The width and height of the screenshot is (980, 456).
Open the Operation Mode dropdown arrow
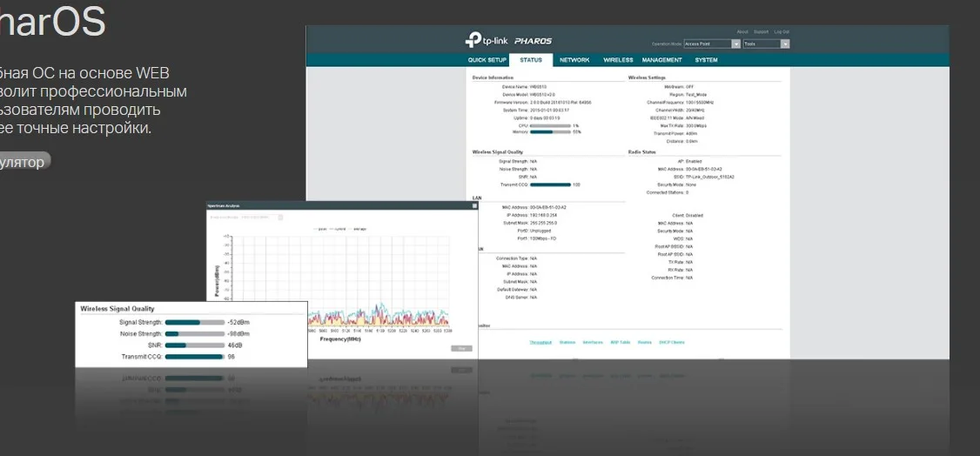[736, 44]
